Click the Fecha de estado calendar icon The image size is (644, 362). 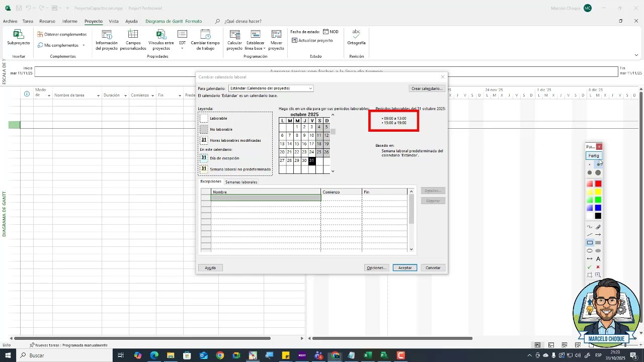click(326, 32)
